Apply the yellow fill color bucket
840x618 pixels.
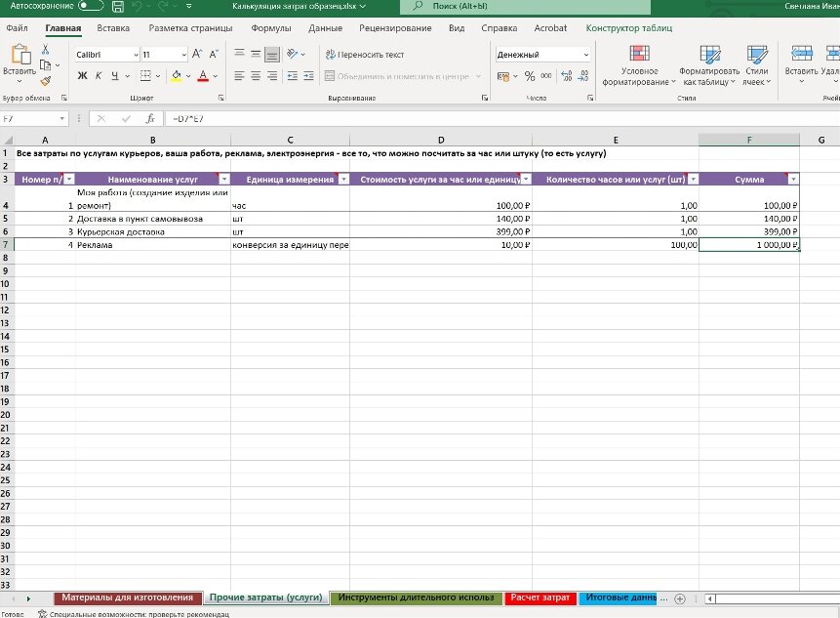(x=177, y=75)
